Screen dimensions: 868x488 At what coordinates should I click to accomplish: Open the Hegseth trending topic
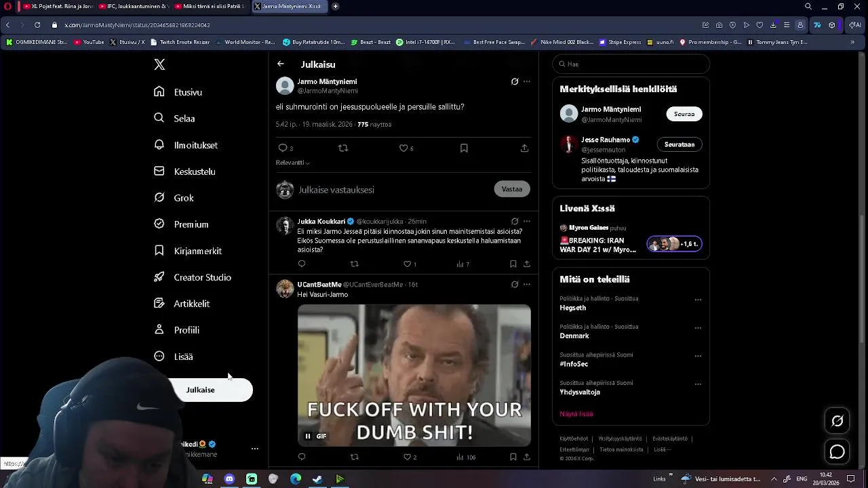[x=573, y=308]
